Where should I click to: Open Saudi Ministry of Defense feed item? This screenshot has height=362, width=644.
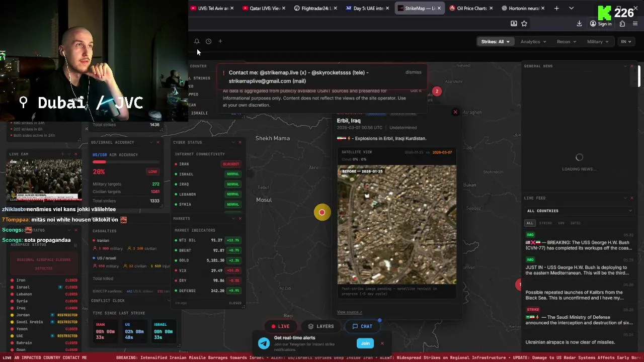(579, 316)
